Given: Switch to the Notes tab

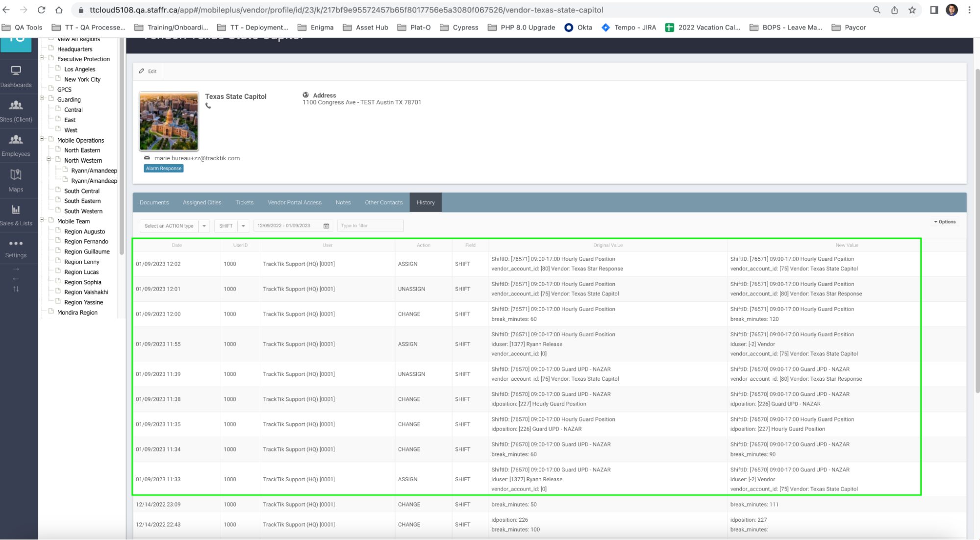Looking at the screenshot, I should click(343, 202).
